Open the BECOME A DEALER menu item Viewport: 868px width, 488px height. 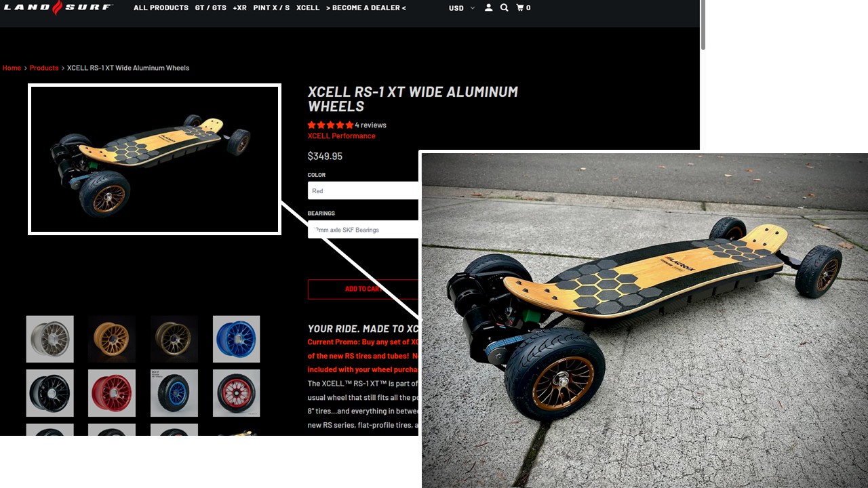point(366,8)
